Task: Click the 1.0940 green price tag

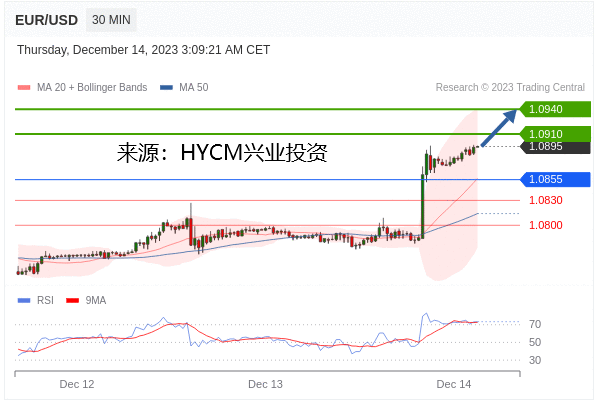Action: click(x=555, y=109)
